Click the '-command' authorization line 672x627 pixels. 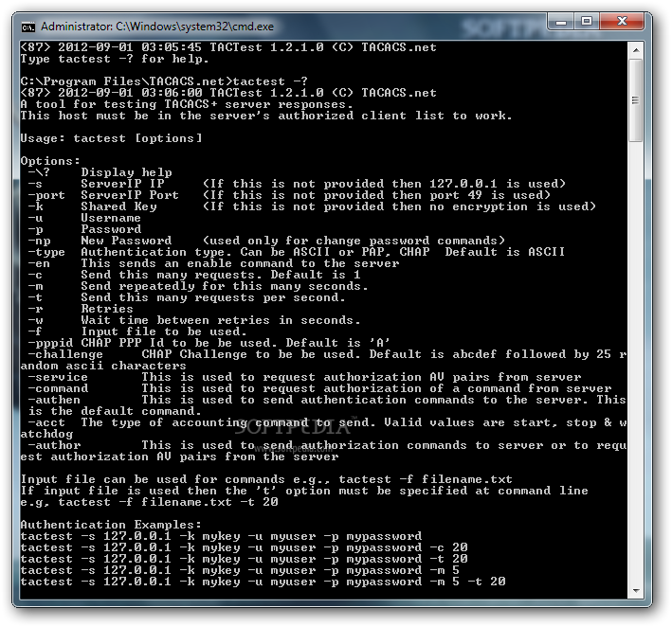319,388
